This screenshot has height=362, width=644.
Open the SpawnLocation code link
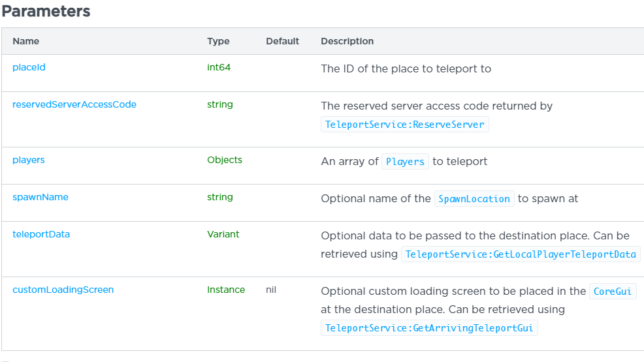474,199
